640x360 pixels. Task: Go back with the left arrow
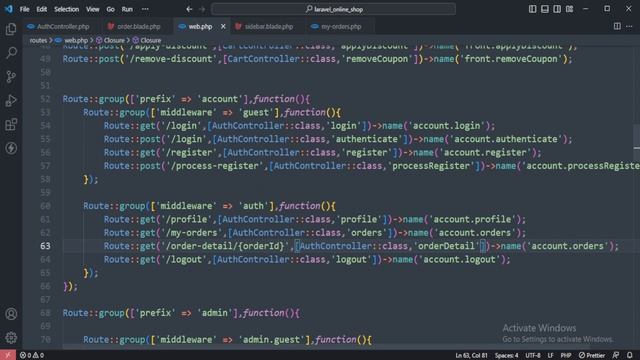[x=189, y=9]
